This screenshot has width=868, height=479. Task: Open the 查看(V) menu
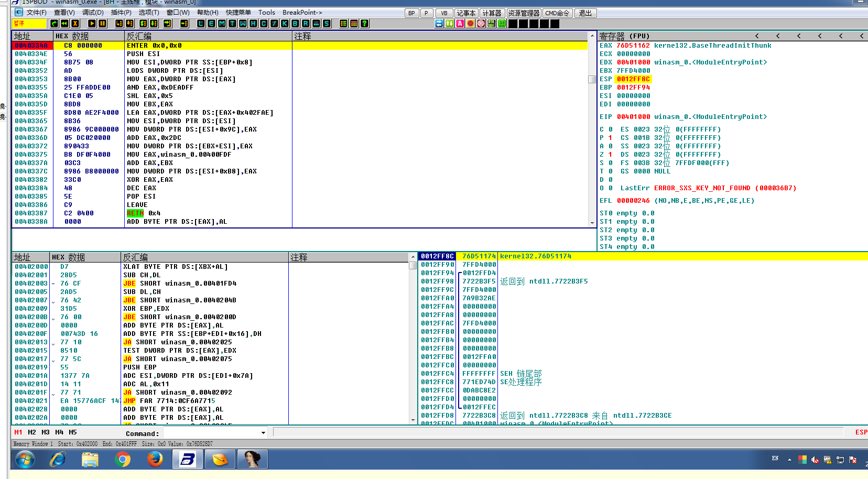(64, 13)
